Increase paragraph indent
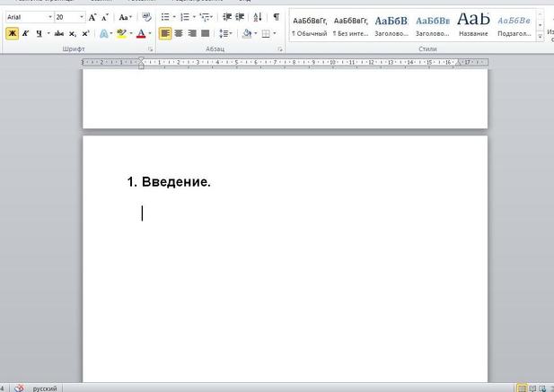The width and height of the screenshot is (554, 392). coord(240,17)
